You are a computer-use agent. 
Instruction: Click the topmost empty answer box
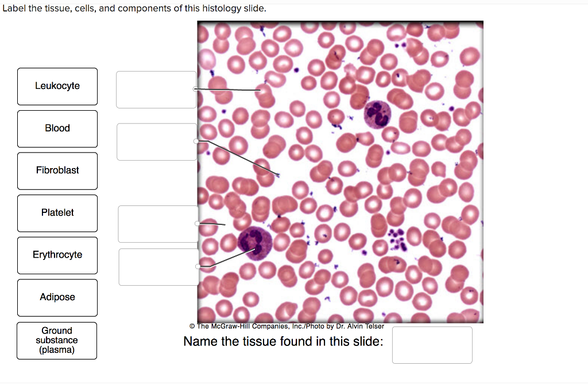pyautogui.click(x=156, y=90)
